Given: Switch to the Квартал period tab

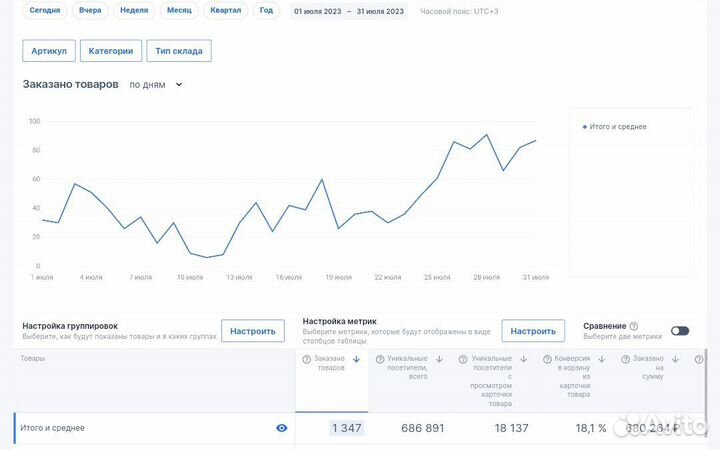Looking at the screenshot, I should [x=225, y=11].
